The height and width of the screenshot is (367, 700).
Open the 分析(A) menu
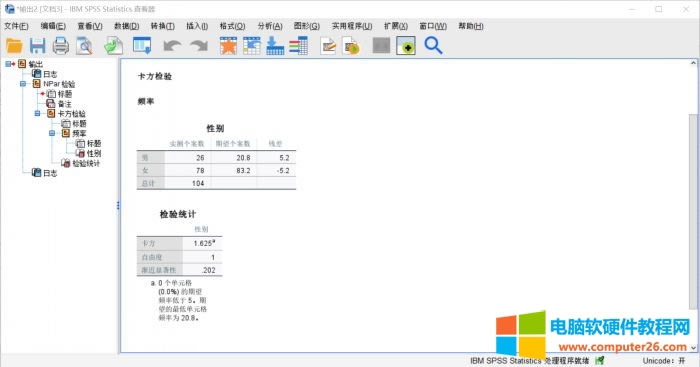tap(270, 26)
